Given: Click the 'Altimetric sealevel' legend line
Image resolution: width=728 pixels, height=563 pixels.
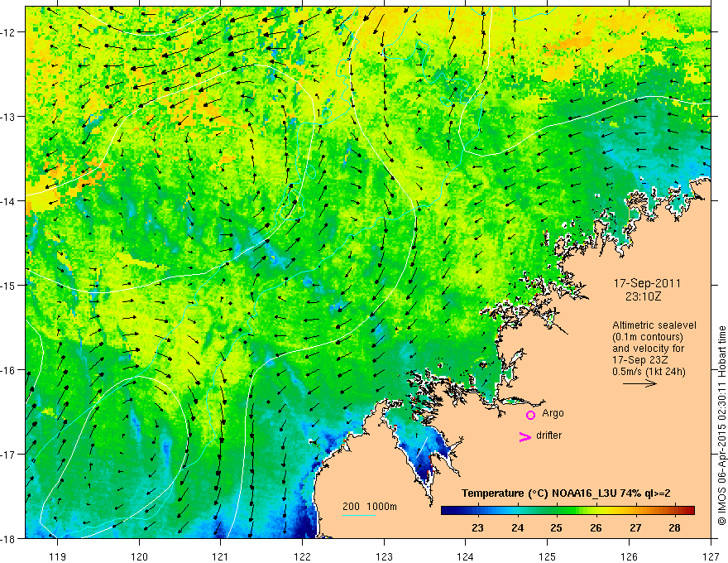Looking at the screenshot, I should (x=654, y=325).
